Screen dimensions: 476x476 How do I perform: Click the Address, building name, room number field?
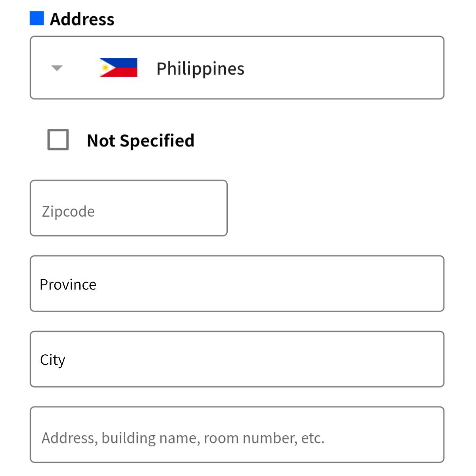[237, 434]
